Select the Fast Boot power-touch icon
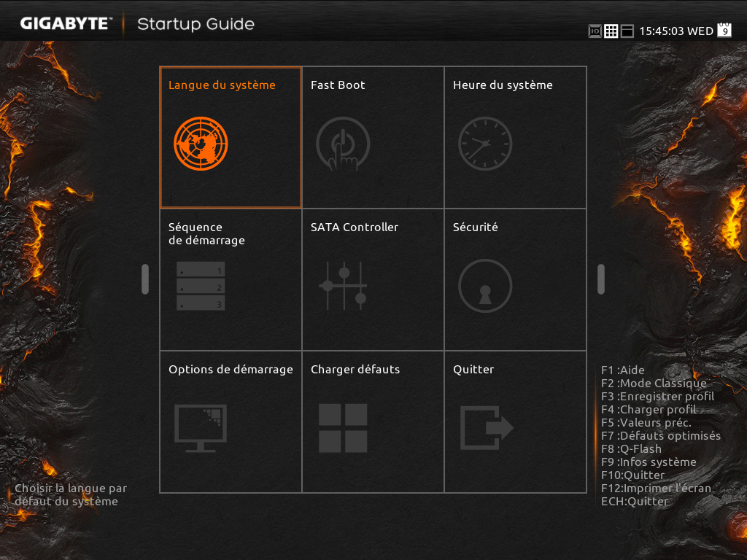Viewport: 747px width, 560px height. [343, 144]
